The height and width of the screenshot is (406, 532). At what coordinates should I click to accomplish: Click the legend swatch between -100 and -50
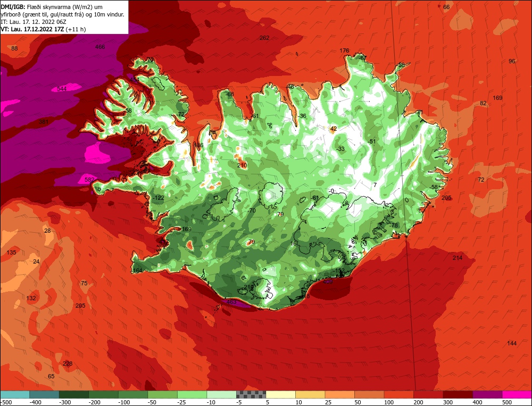133,394
